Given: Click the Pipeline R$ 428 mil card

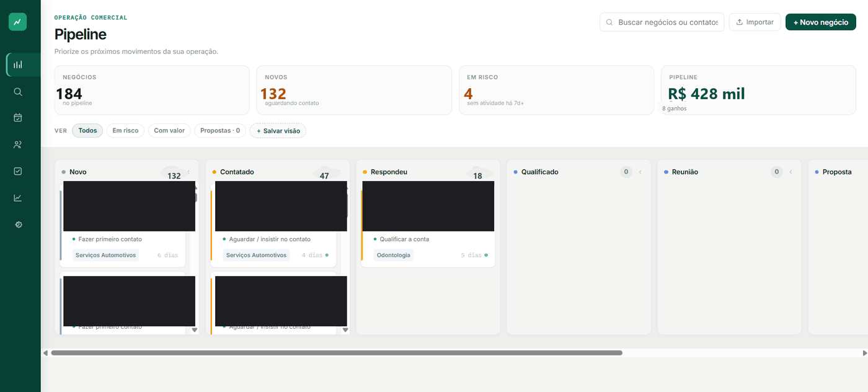Looking at the screenshot, I should (758, 90).
